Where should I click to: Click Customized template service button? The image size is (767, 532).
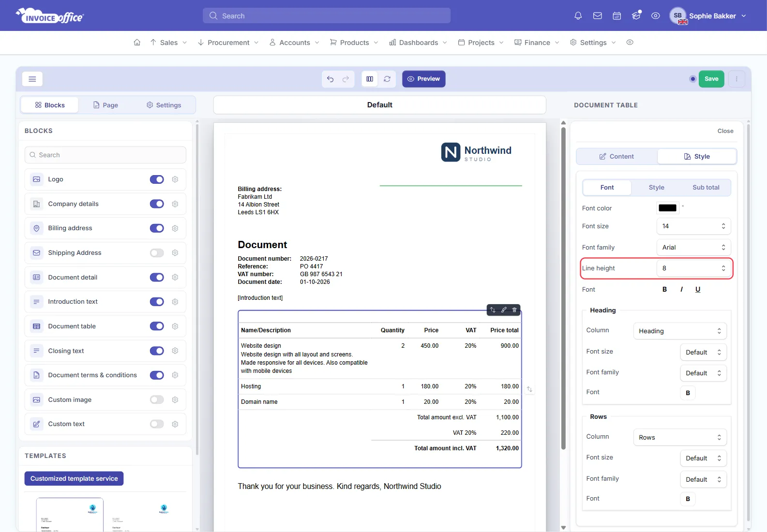point(74,478)
